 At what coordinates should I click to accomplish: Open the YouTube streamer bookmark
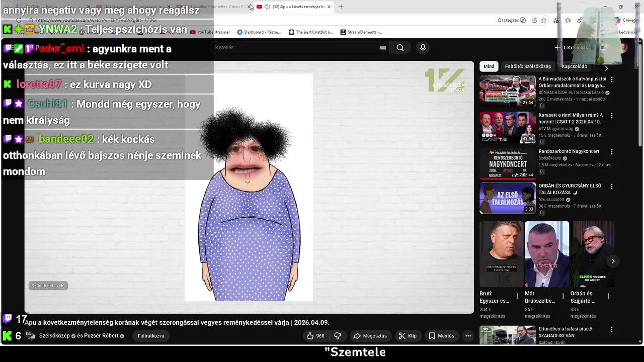click(210, 32)
